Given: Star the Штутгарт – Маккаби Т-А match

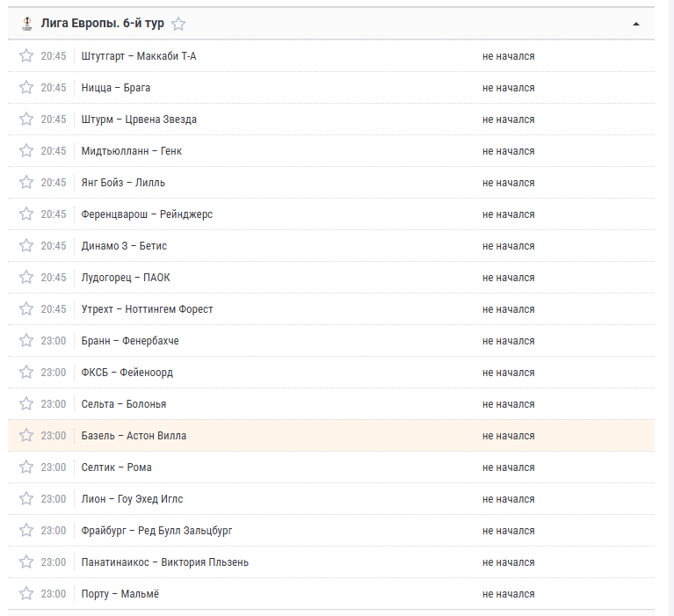Looking at the screenshot, I should click(x=26, y=56).
